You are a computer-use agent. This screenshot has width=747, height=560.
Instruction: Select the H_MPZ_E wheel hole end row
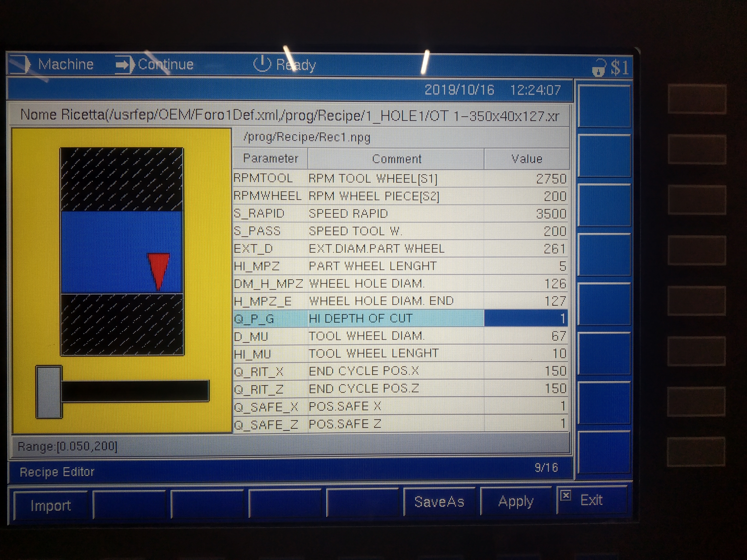tap(401, 301)
